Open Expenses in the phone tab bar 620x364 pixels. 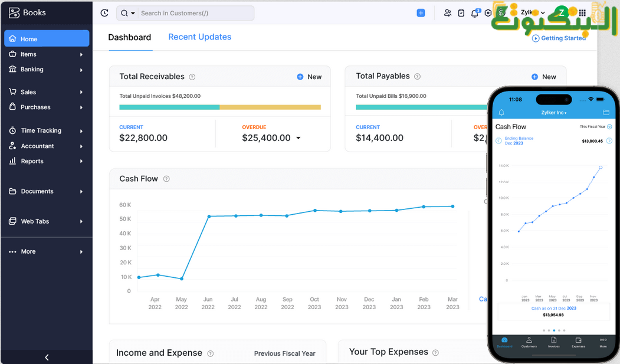[578, 342]
